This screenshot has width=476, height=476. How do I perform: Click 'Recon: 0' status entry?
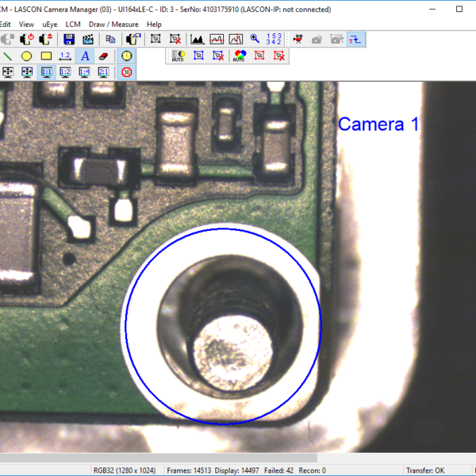point(312,470)
